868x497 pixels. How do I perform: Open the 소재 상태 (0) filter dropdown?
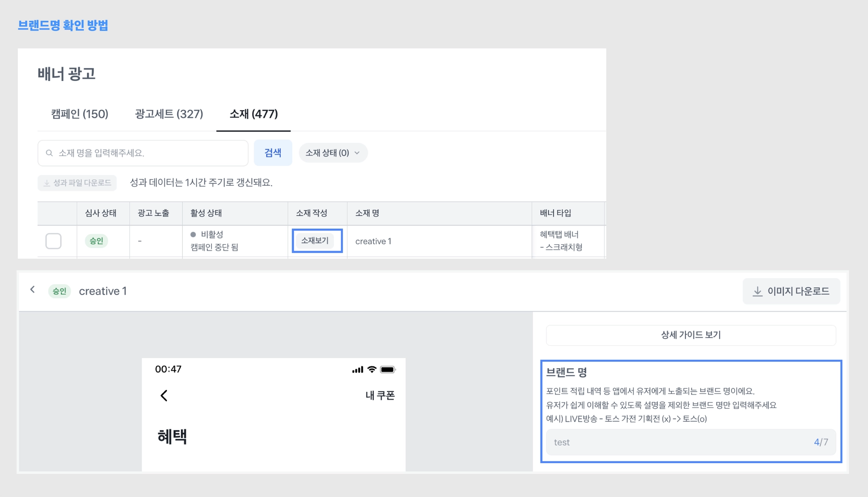(x=333, y=153)
